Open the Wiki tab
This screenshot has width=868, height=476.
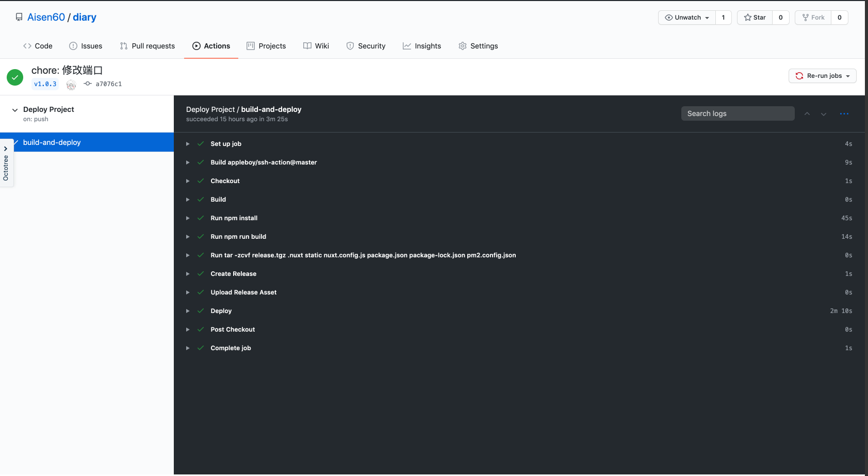pos(316,46)
